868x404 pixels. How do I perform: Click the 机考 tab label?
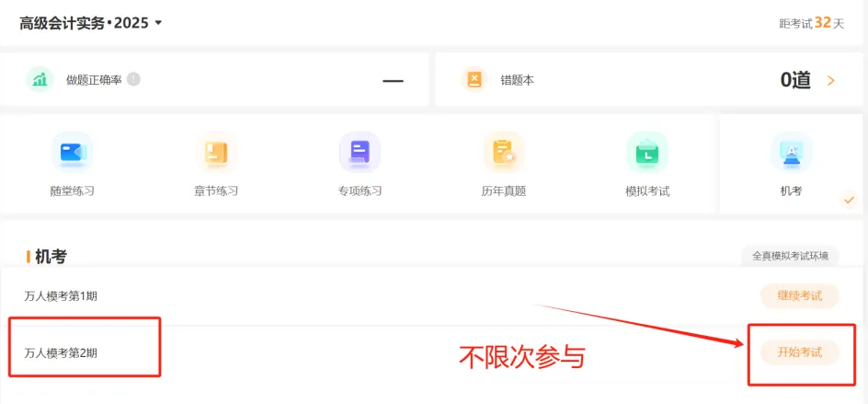click(791, 191)
